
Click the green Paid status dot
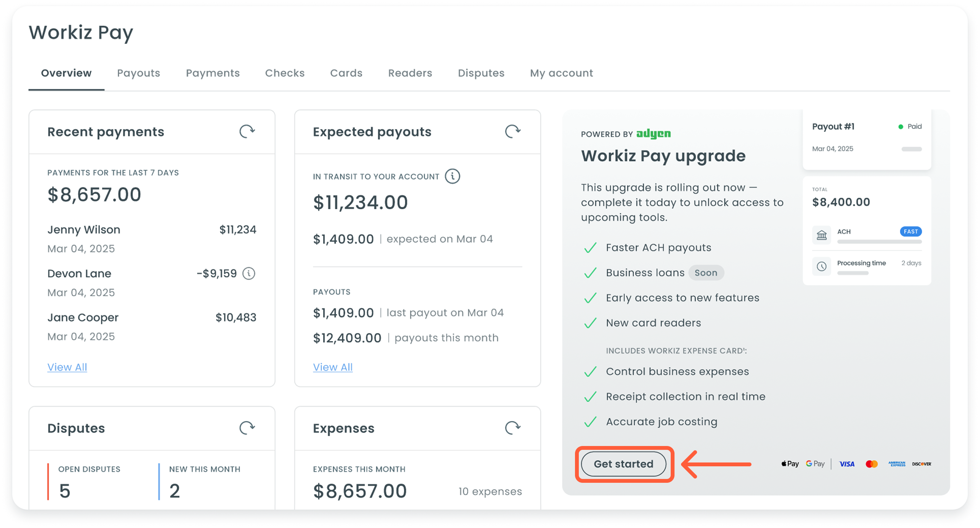[901, 127]
